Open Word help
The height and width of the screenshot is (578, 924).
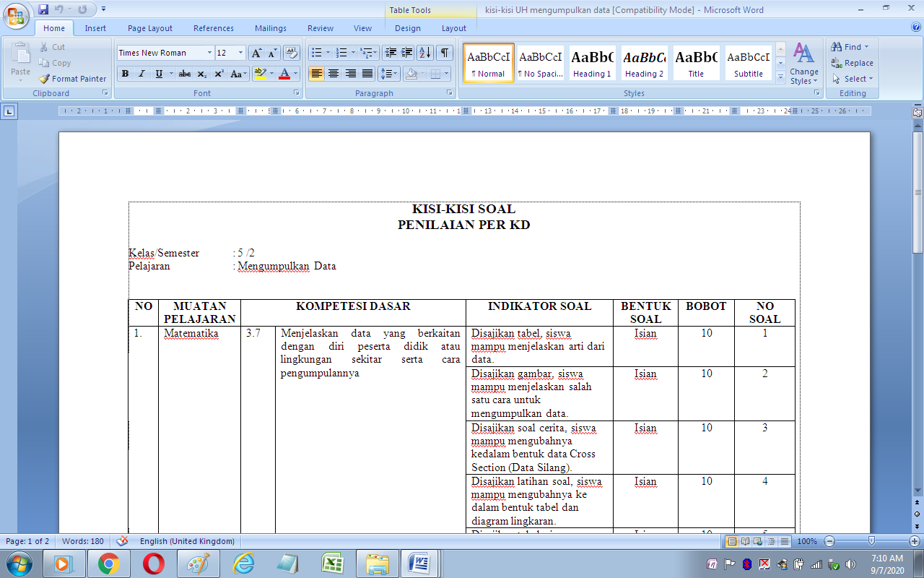click(x=916, y=27)
